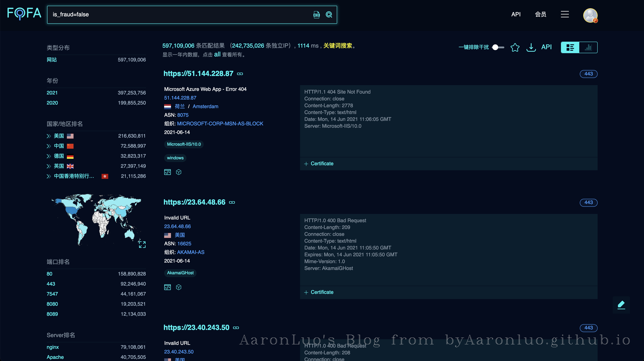This screenshot has width=644, height=361.
Task: Open the hamburger menu icon
Action: point(565,14)
